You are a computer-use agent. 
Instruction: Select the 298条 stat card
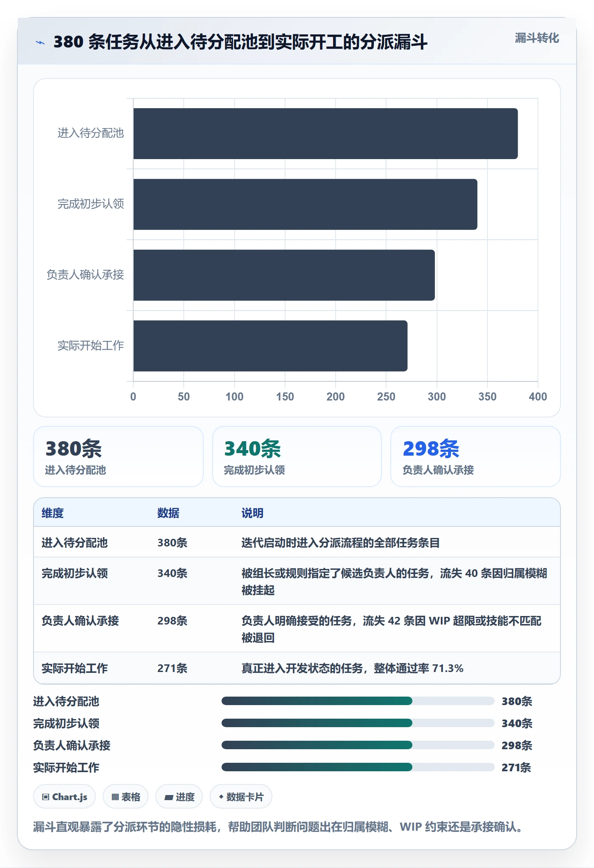coord(476,456)
